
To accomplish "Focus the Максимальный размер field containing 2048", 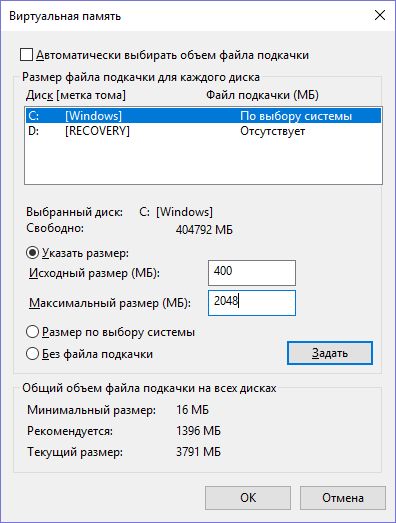I will [252, 303].
